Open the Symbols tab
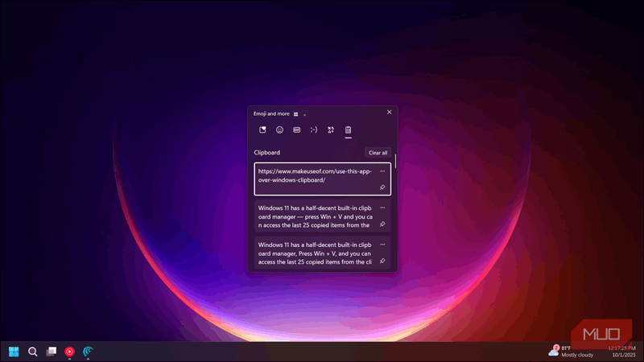Viewport: 644px width, 362px height. (331, 130)
